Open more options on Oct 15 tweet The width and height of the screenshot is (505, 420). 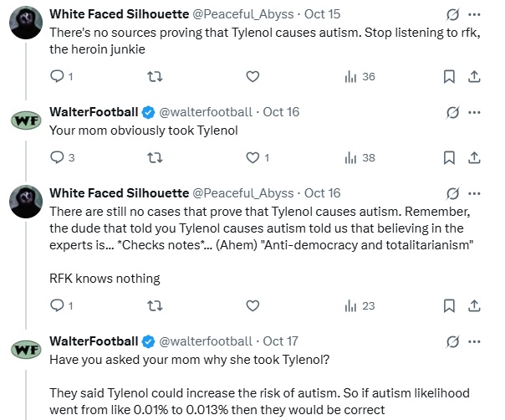475,15
